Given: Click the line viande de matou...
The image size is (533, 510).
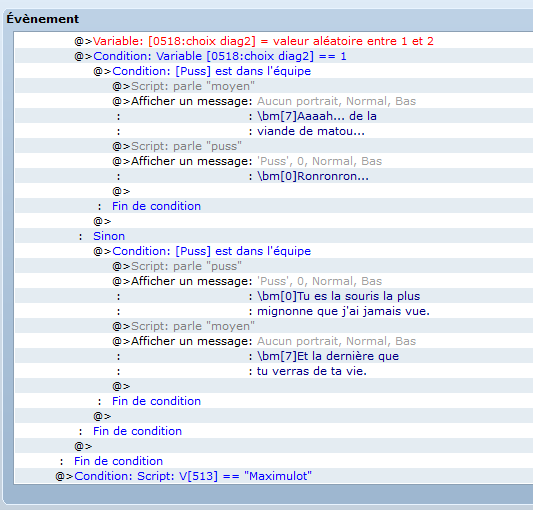Looking at the screenshot, I should (274, 131).
